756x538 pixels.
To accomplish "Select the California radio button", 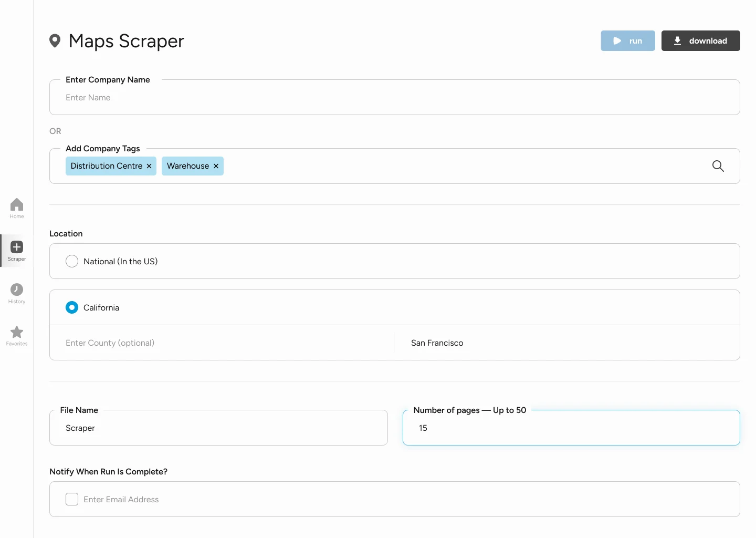I will pos(72,307).
